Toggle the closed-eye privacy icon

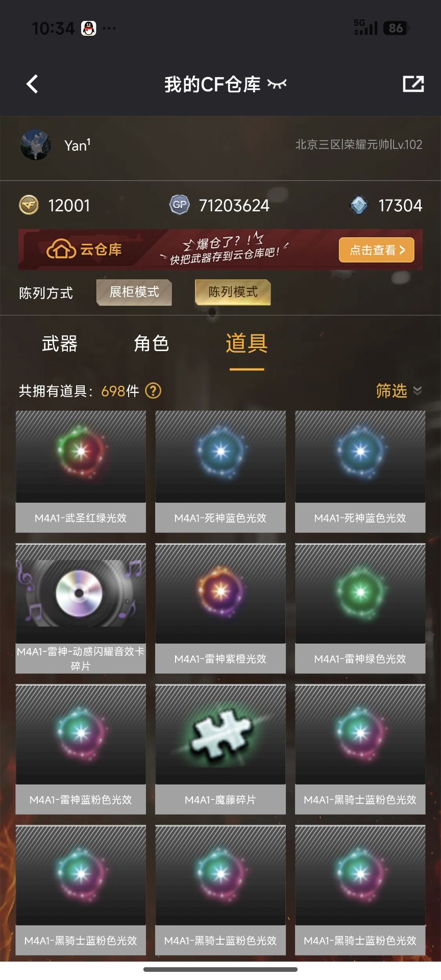pos(277,84)
